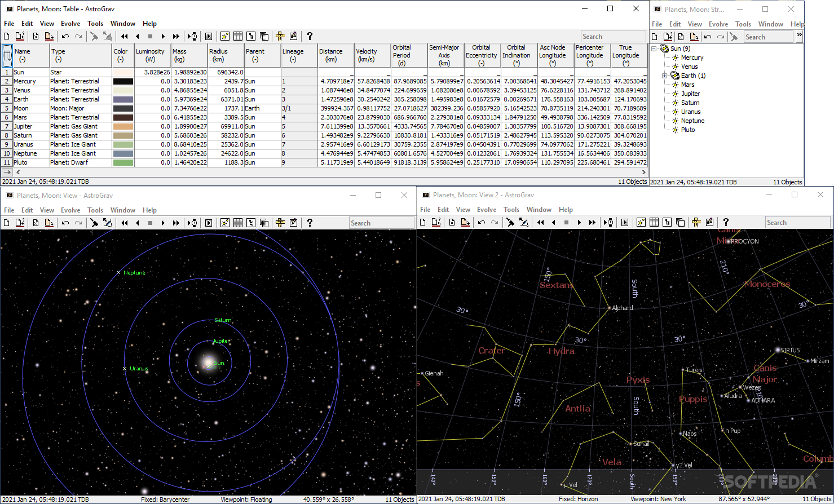Open new Structure window icon in Table toolbar
This screenshot has width=834, height=504.
pos(251,36)
